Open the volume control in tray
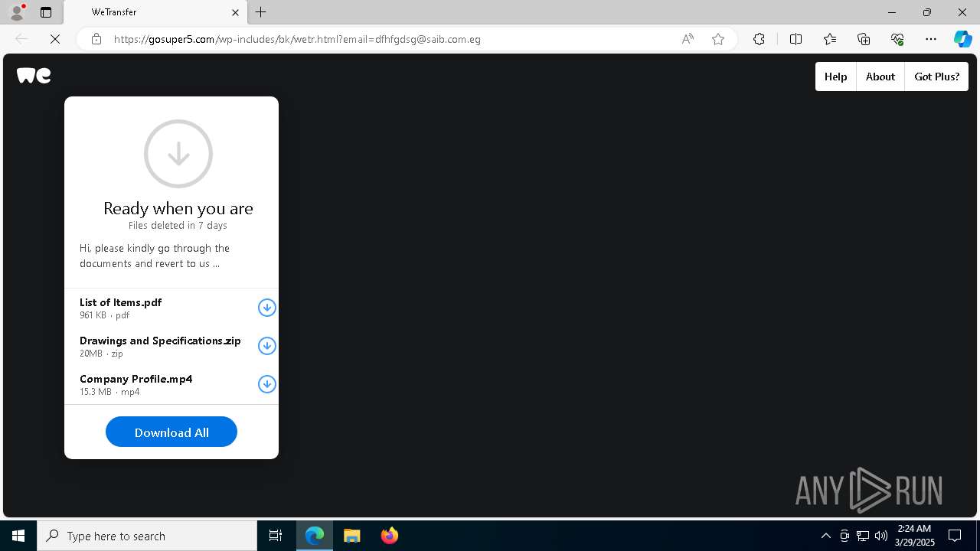This screenshot has height=551, width=980. (880, 536)
